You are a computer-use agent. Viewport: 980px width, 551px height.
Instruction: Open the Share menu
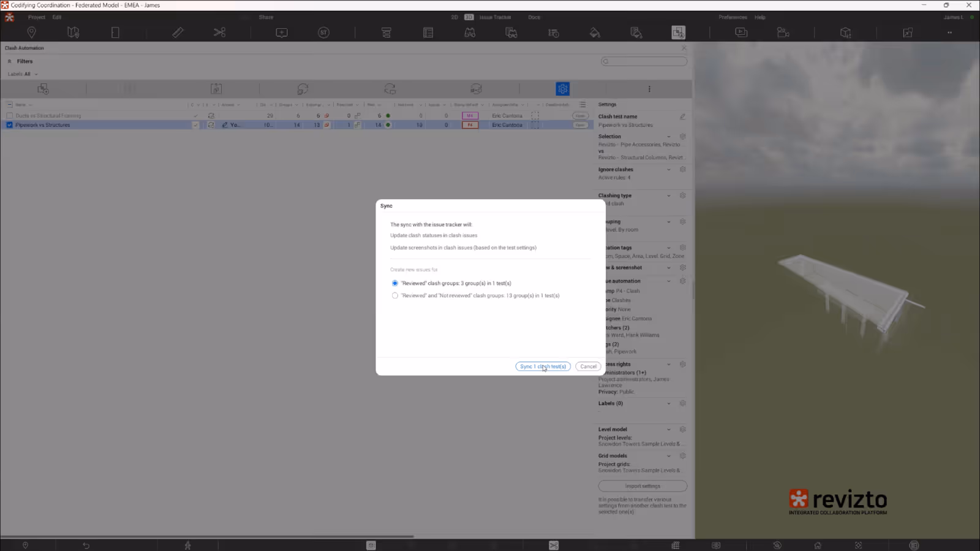[266, 17]
